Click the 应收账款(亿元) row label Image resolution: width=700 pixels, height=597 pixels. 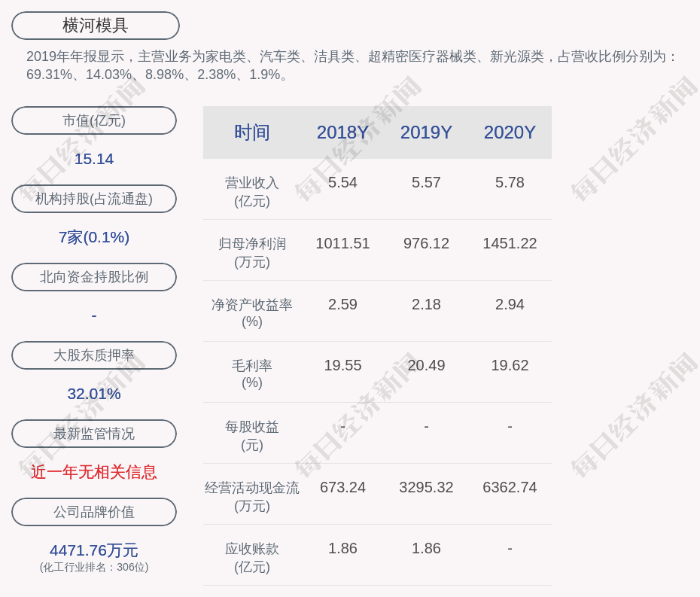[252, 558]
